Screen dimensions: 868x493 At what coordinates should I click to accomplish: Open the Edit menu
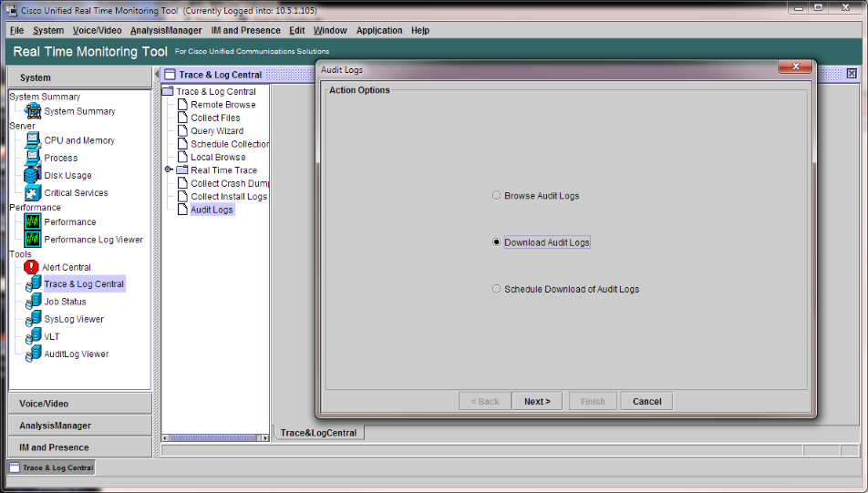point(296,30)
